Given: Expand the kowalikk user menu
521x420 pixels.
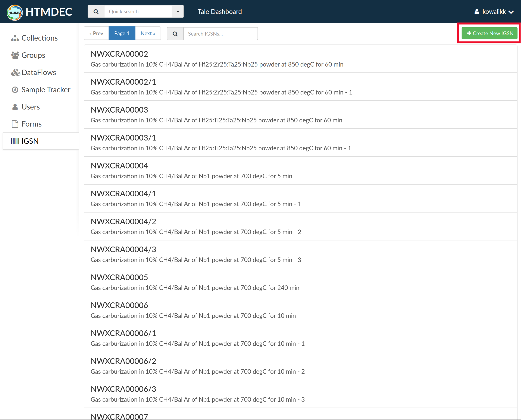Looking at the screenshot, I should [494, 12].
